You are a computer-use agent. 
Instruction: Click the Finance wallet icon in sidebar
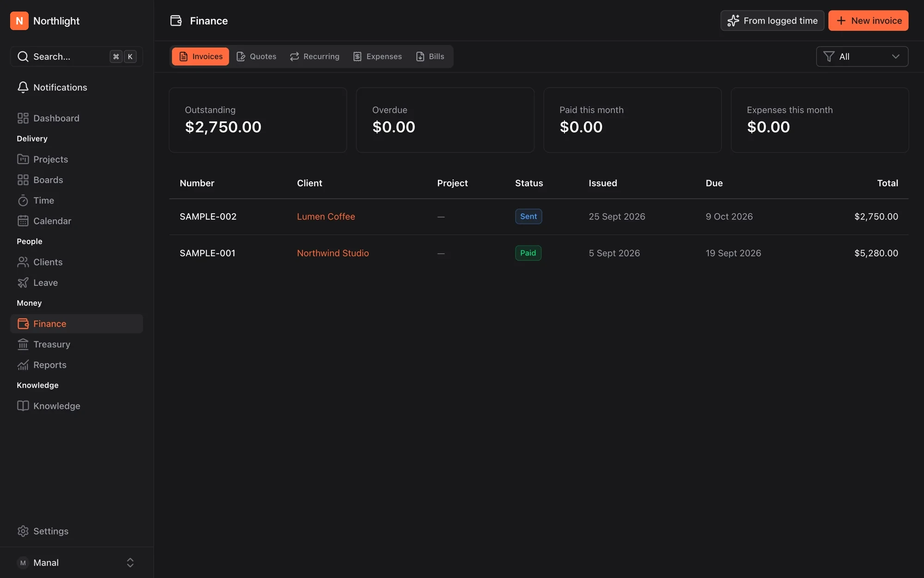click(23, 324)
